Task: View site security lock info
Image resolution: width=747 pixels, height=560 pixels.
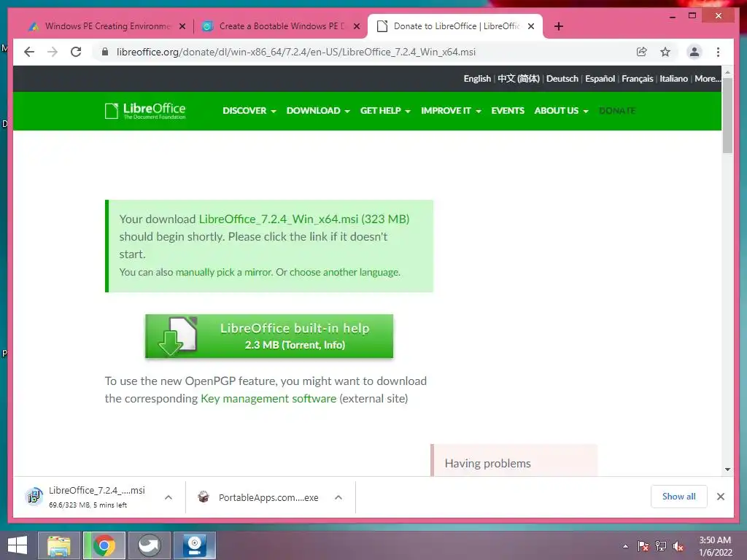Action: pyautogui.click(x=105, y=52)
